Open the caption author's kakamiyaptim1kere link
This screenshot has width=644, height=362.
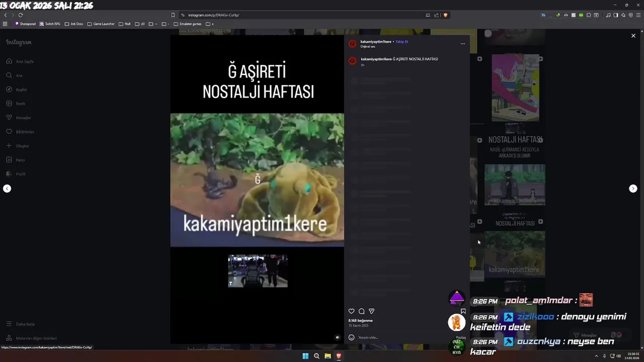pyautogui.click(x=376, y=59)
